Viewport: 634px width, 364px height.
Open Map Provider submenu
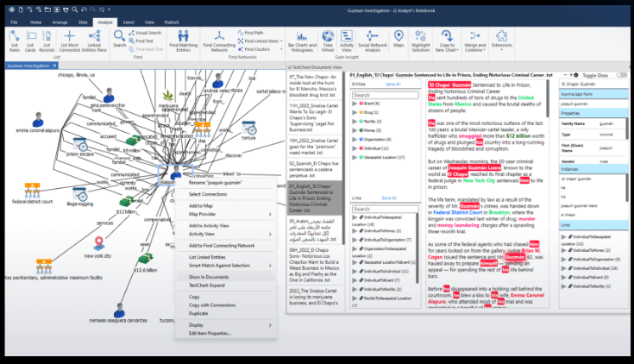226,214
